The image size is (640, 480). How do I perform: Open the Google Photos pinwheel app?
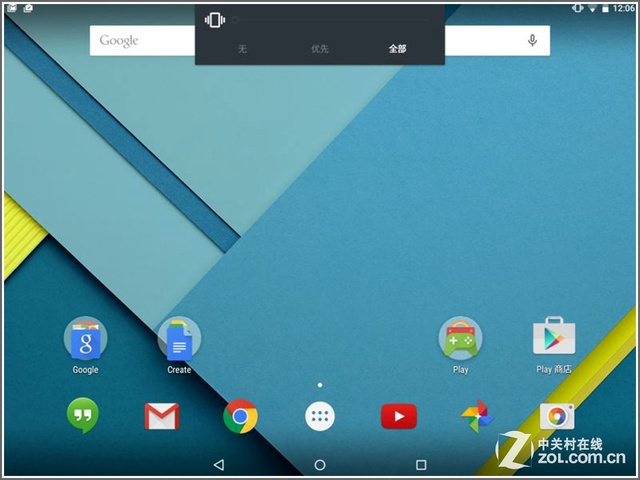coord(478,416)
